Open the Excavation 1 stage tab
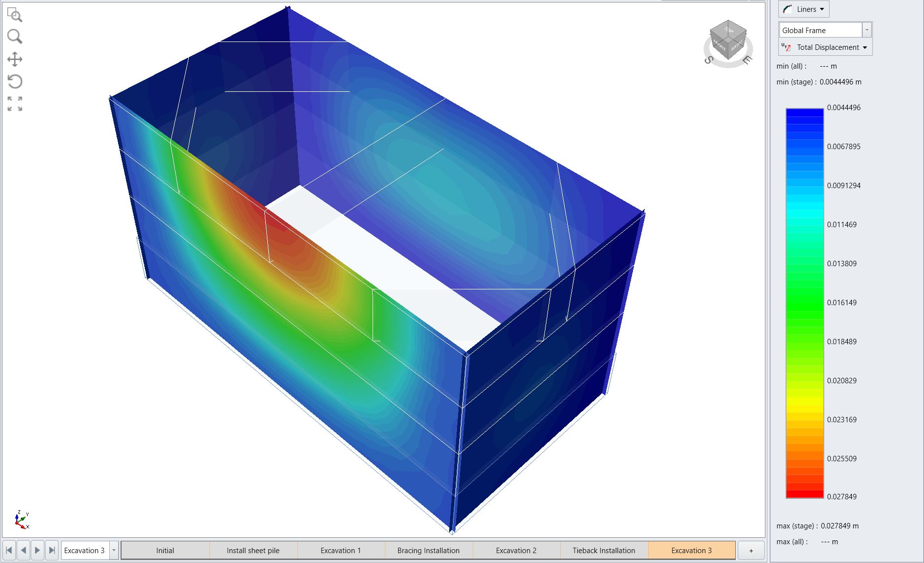924x563 pixels. (x=341, y=551)
